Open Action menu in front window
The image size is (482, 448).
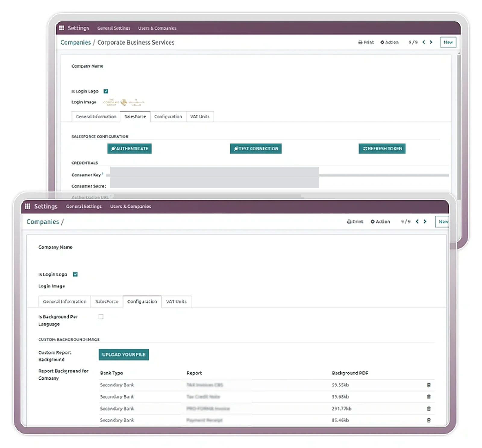point(380,222)
